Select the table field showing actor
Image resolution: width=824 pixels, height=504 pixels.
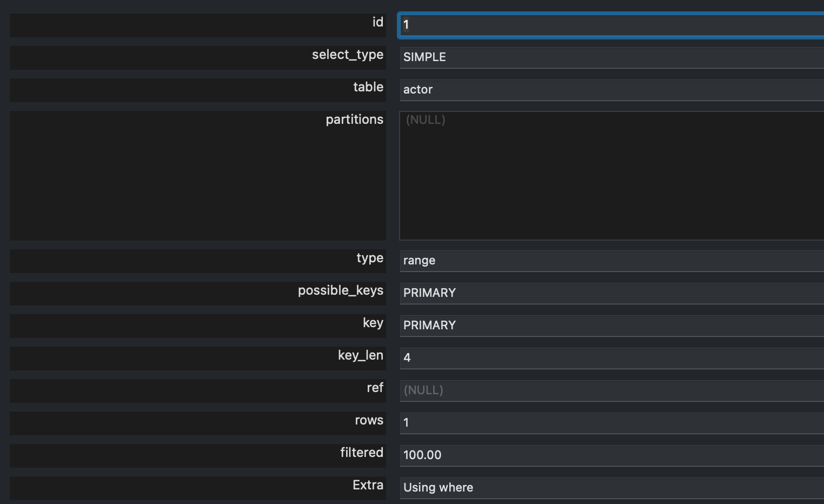(x=611, y=90)
